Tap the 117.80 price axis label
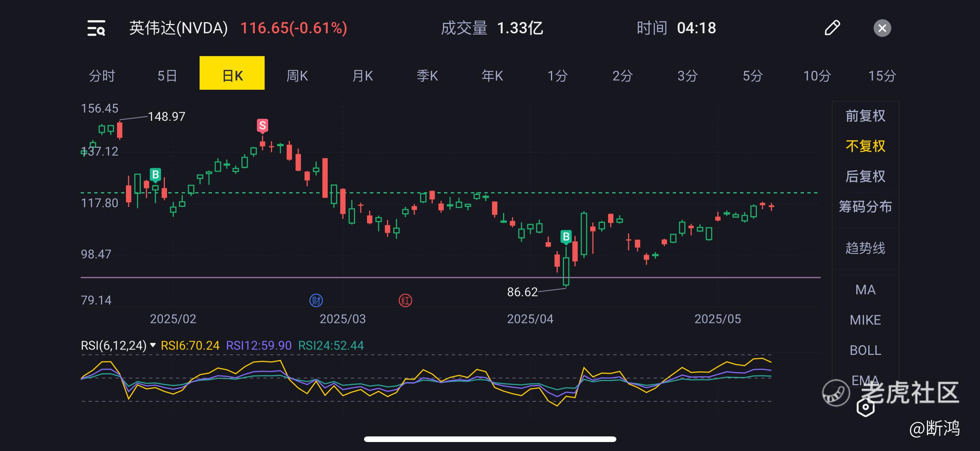 coord(100,203)
